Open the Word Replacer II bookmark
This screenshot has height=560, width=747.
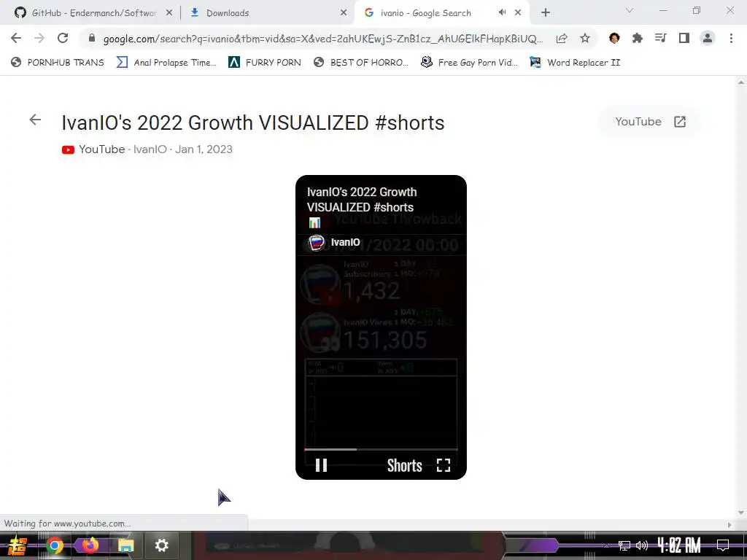pos(575,63)
